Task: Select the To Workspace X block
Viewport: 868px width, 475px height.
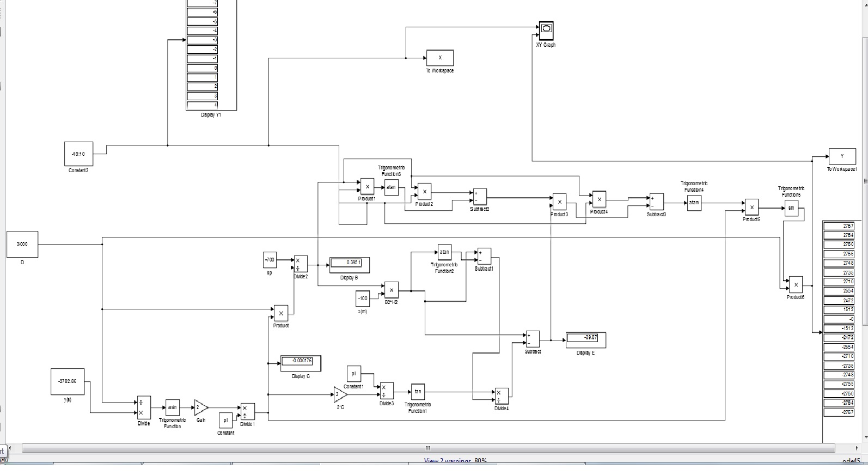Action: pos(439,58)
